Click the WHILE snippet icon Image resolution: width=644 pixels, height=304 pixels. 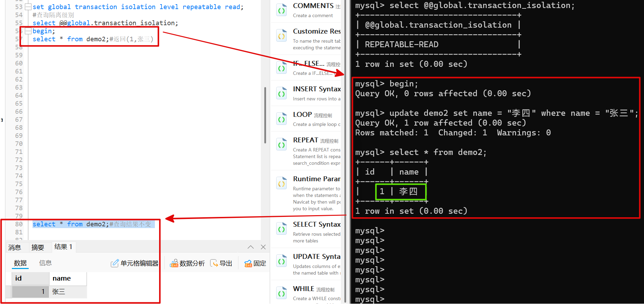coord(281,294)
